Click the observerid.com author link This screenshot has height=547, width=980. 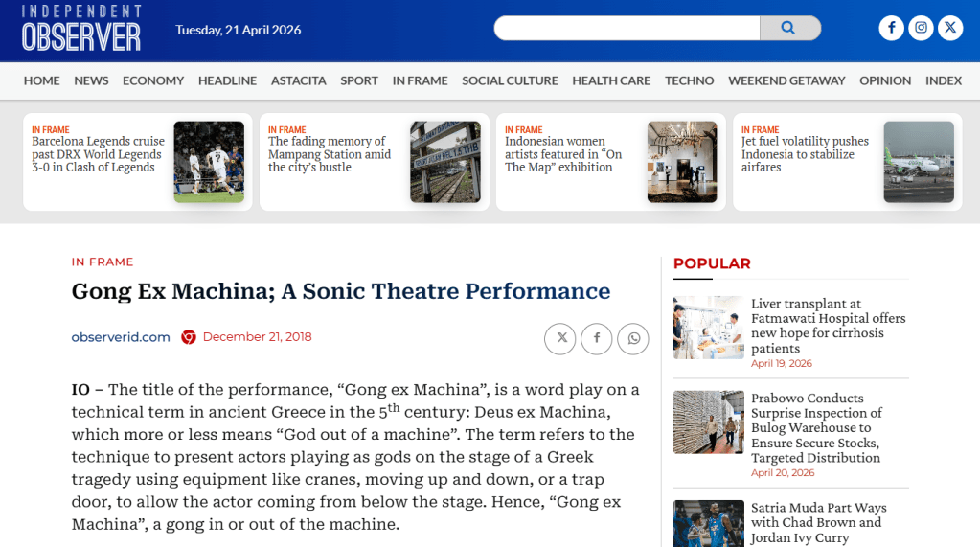coord(121,337)
